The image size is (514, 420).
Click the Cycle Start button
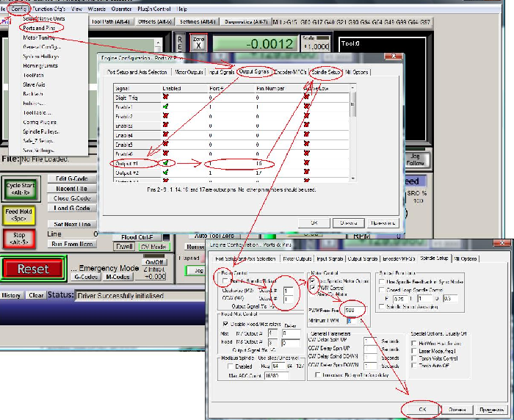[x=21, y=189]
